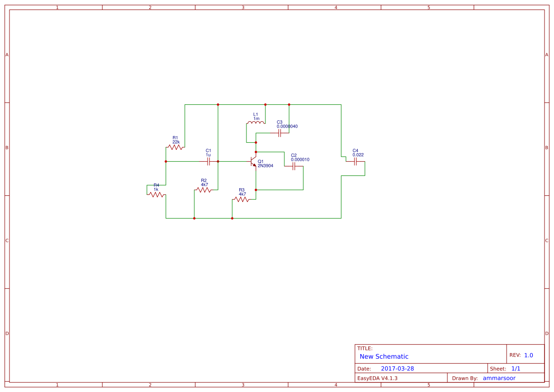Click the New Schematic title text
This screenshot has width=554, height=392.
tap(383, 356)
